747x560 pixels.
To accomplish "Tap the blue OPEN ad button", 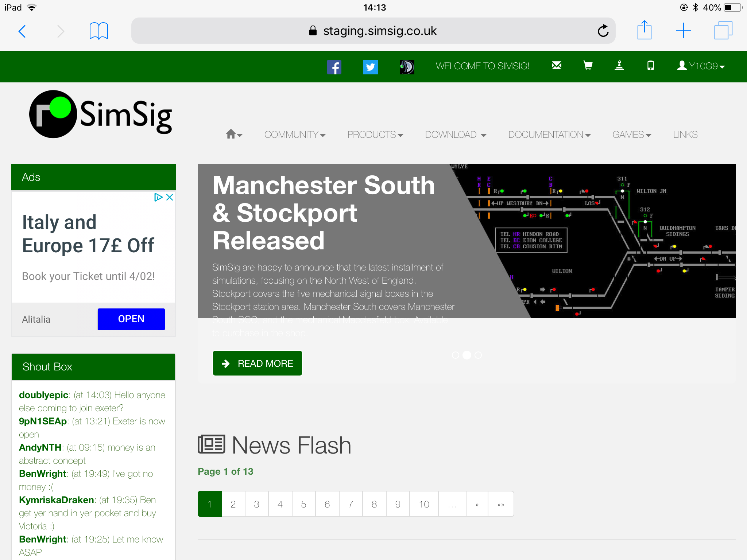I will point(131,319).
